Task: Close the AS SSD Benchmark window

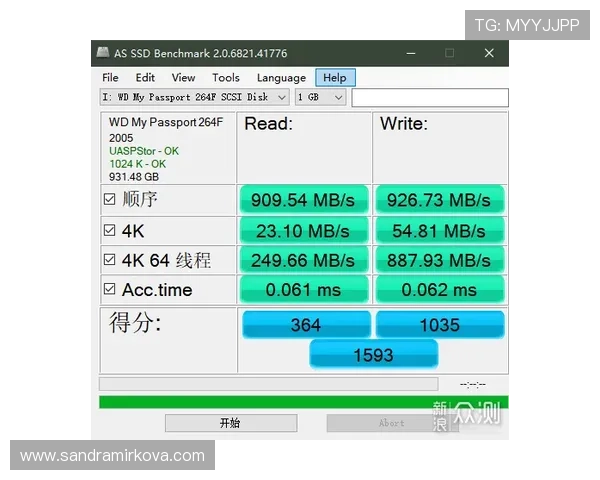Action: [x=489, y=53]
